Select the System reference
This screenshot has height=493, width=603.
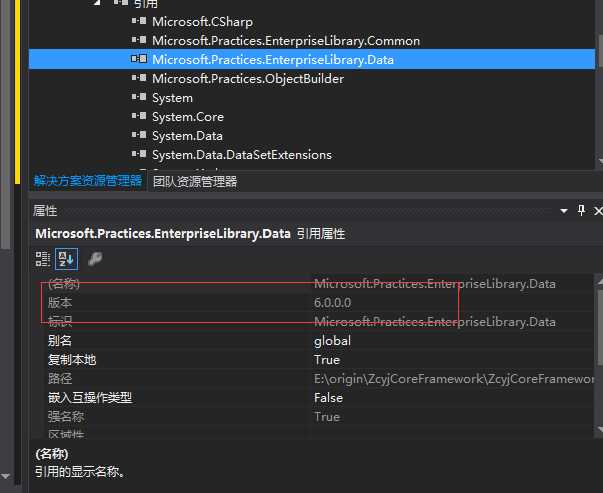[172, 98]
